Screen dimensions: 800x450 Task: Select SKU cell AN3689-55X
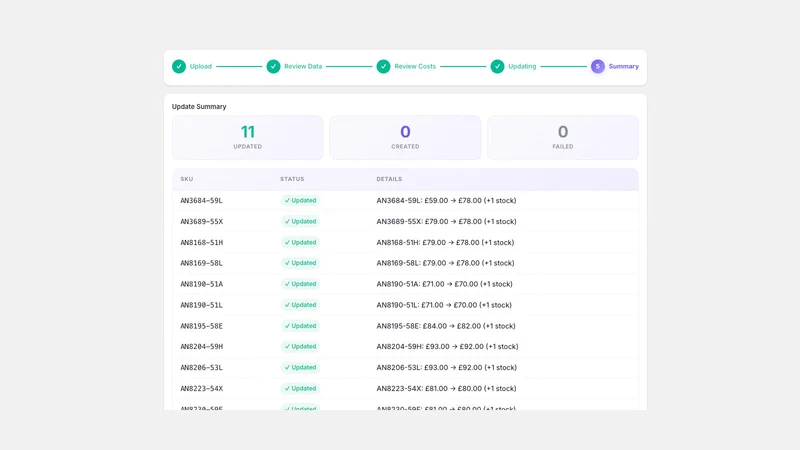pos(202,221)
